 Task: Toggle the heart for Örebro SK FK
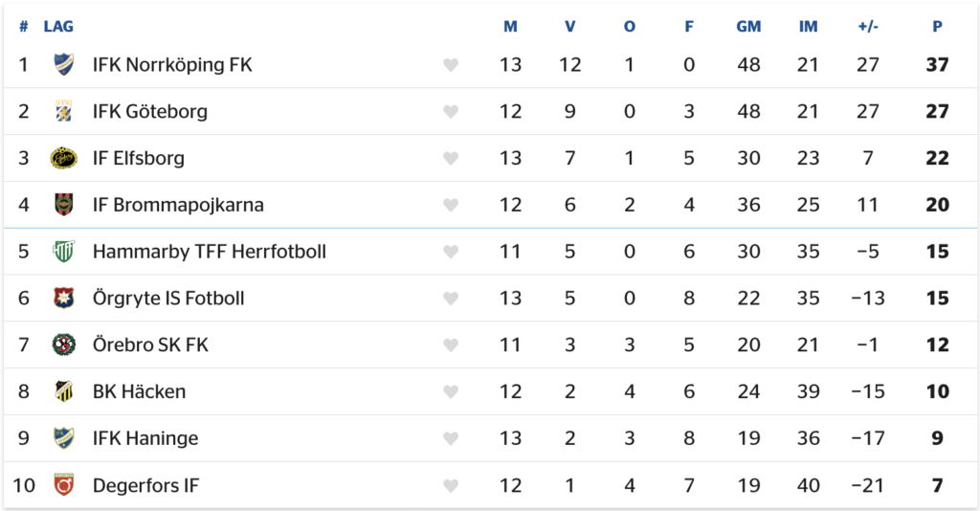coord(451,345)
